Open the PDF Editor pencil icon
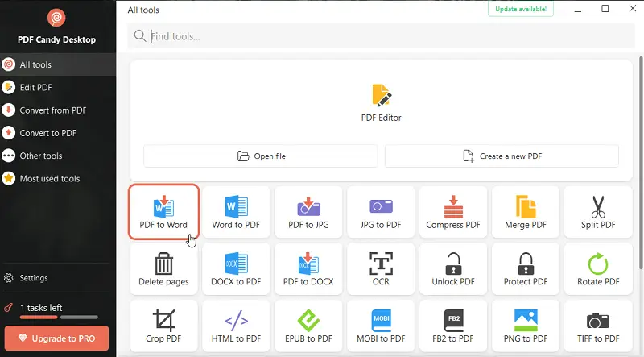 (382, 95)
